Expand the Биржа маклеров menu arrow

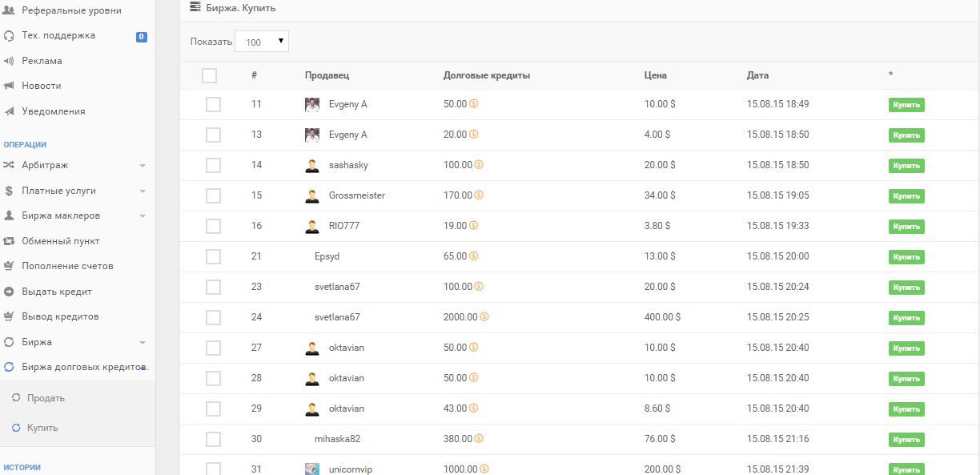[143, 216]
